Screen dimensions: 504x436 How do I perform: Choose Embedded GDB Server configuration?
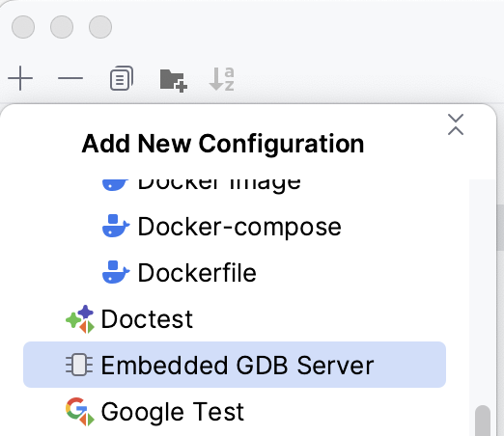(x=235, y=365)
